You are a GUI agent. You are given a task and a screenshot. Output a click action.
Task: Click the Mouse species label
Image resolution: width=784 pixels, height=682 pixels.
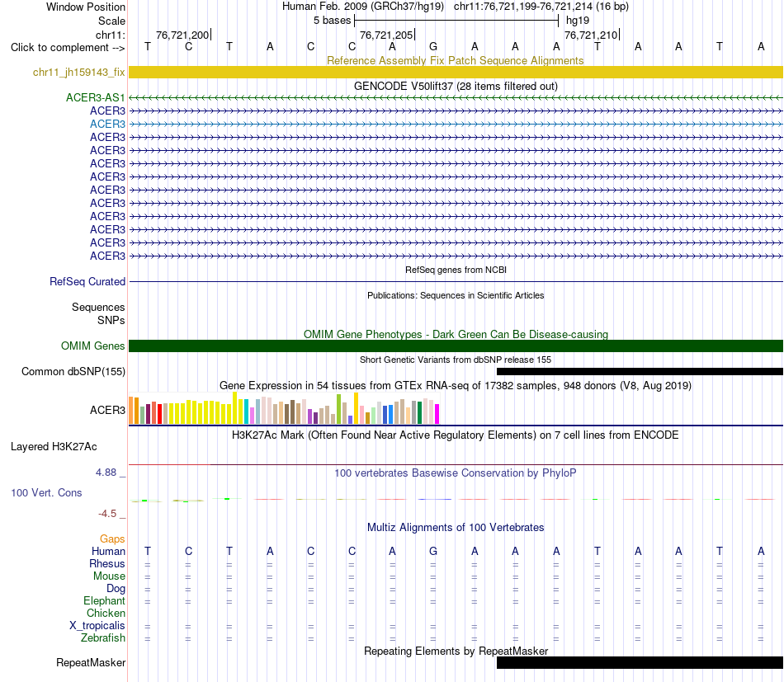pos(109,576)
